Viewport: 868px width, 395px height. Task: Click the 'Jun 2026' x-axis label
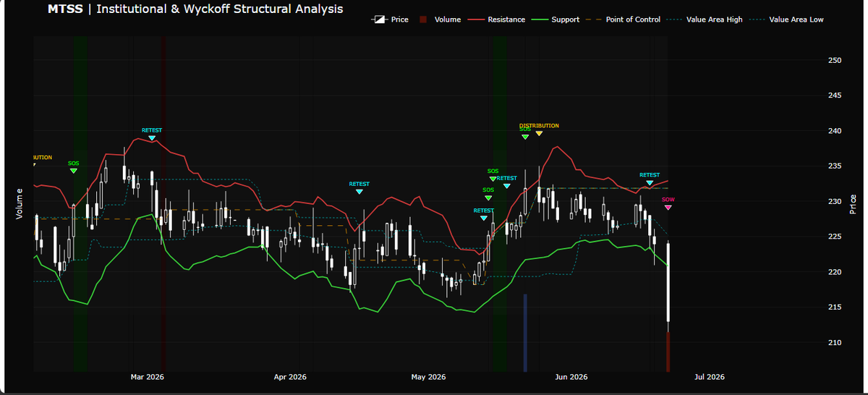tap(571, 377)
